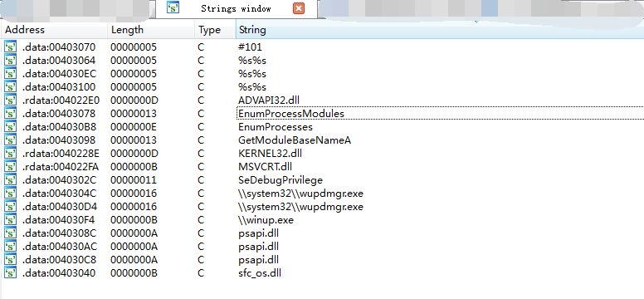Switch to the Strings window tab

tap(236, 8)
